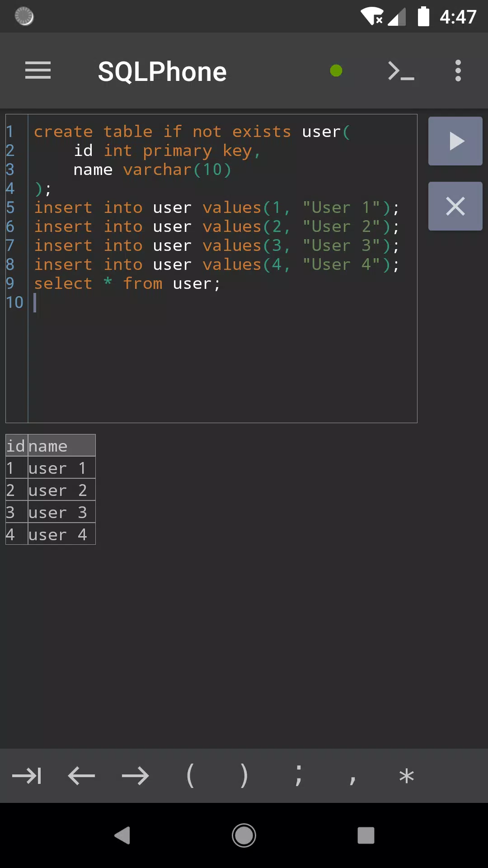Tap the Android recent apps button
488x868 pixels.
(x=366, y=835)
